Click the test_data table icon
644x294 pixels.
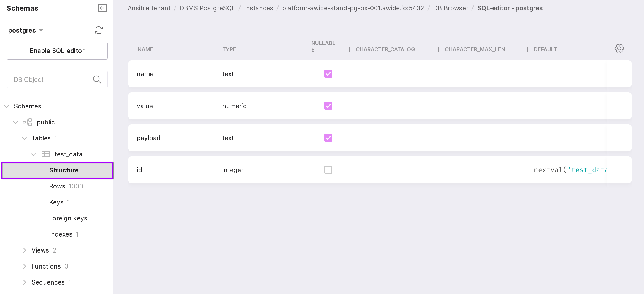point(46,154)
